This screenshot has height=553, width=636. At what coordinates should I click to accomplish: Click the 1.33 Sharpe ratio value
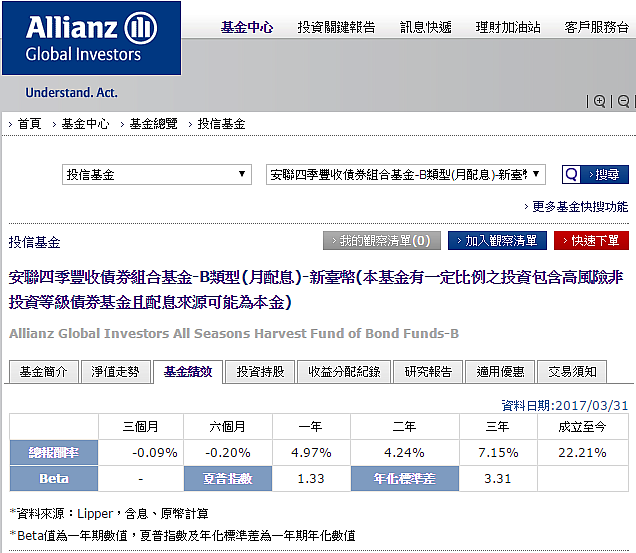pyautogui.click(x=311, y=479)
